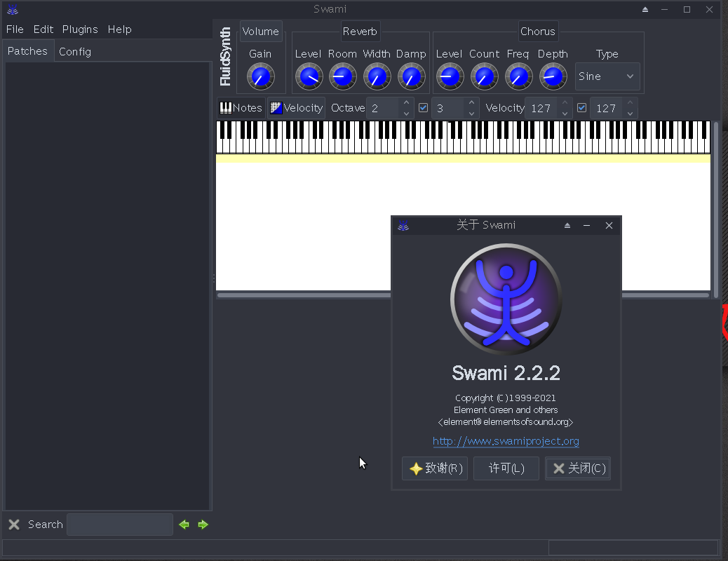This screenshot has height=561, width=728.
Task: Click a key on the piano keyboard
Action: tap(463, 137)
